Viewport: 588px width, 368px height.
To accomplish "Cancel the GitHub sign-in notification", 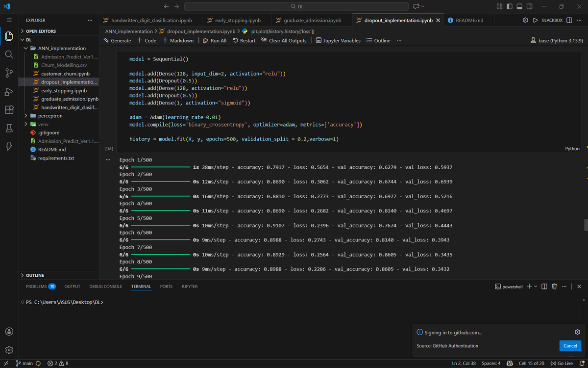I will pos(570,345).
